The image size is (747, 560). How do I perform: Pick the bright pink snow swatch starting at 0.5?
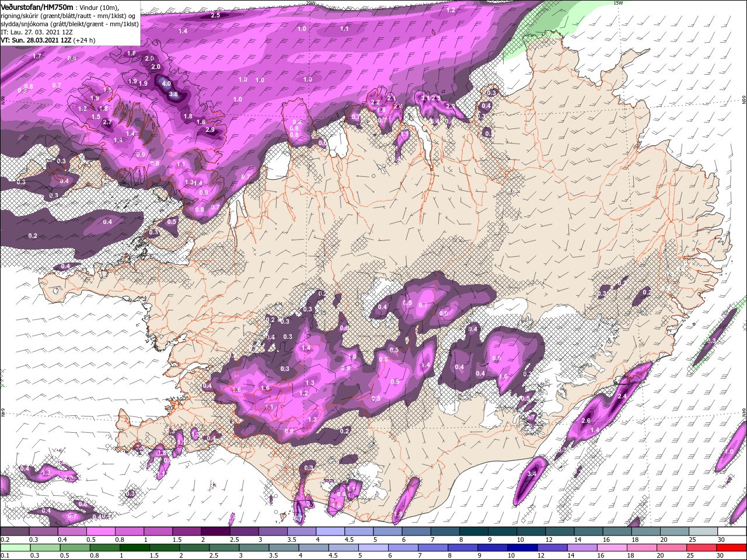click(x=100, y=531)
